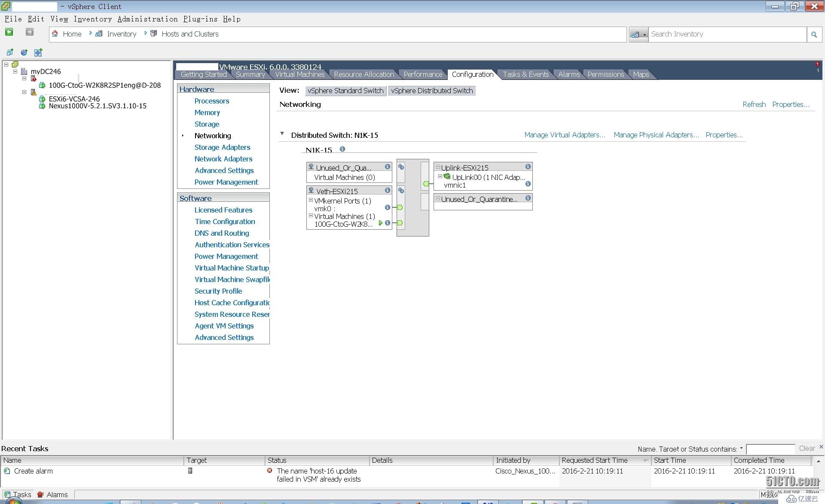This screenshot has width=825, height=504.
Task: Open Manage Physical Adapters... link
Action: click(656, 135)
